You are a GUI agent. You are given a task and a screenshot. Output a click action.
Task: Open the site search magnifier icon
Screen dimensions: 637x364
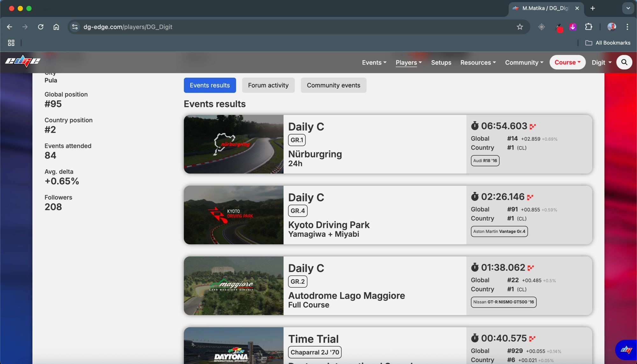click(624, 62)
